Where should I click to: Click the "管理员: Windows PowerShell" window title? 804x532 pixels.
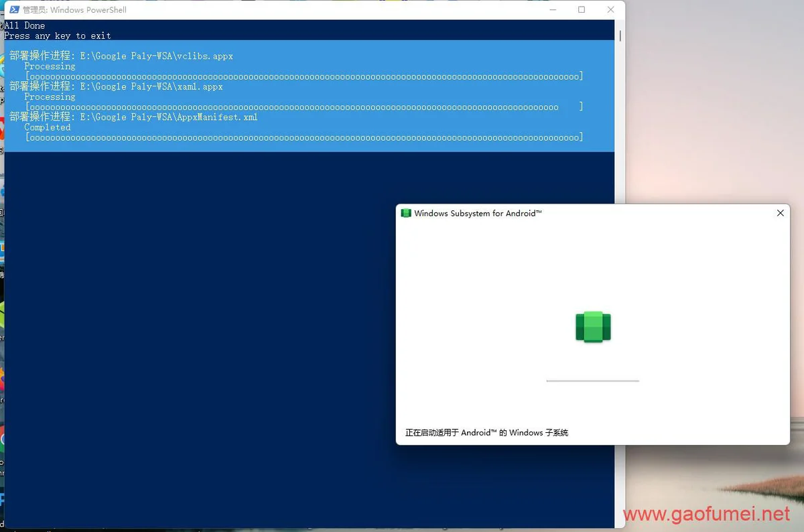74,10
